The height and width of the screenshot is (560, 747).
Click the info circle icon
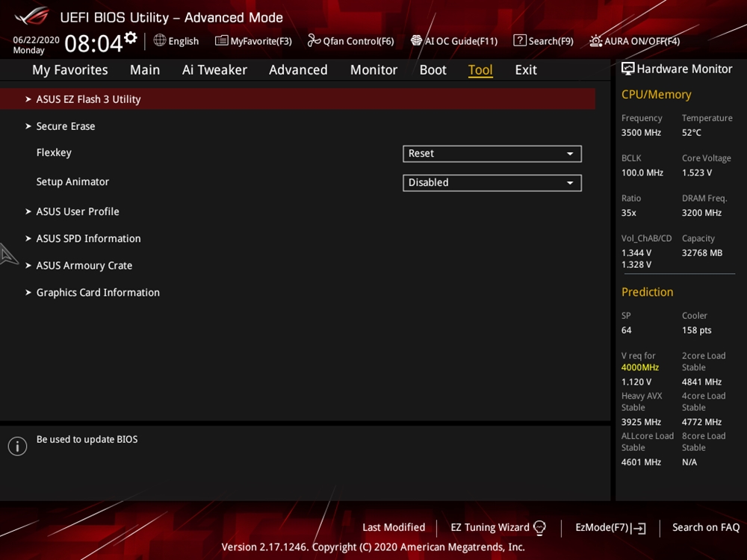click(18, 447)
